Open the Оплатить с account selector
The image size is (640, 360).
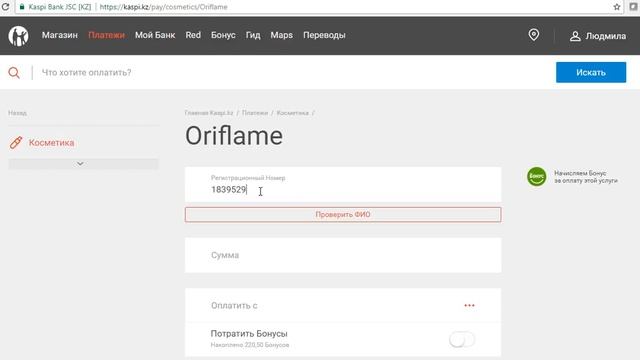tap(343, 305)
